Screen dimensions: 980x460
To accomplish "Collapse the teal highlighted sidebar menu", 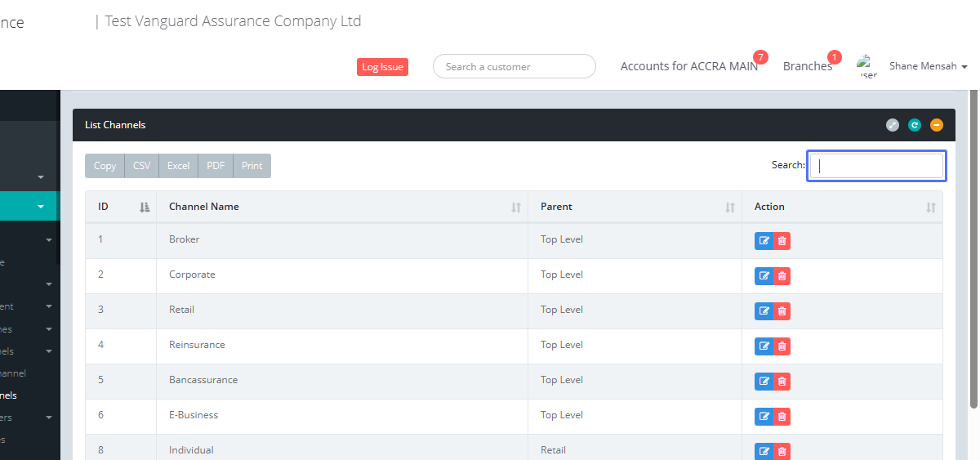I will [40, 207].
